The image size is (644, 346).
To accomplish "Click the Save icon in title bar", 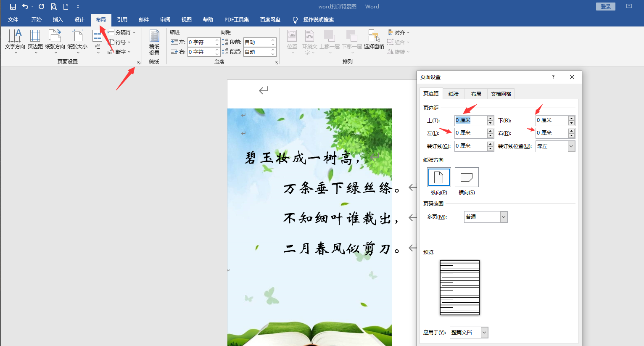I will 13,7.
